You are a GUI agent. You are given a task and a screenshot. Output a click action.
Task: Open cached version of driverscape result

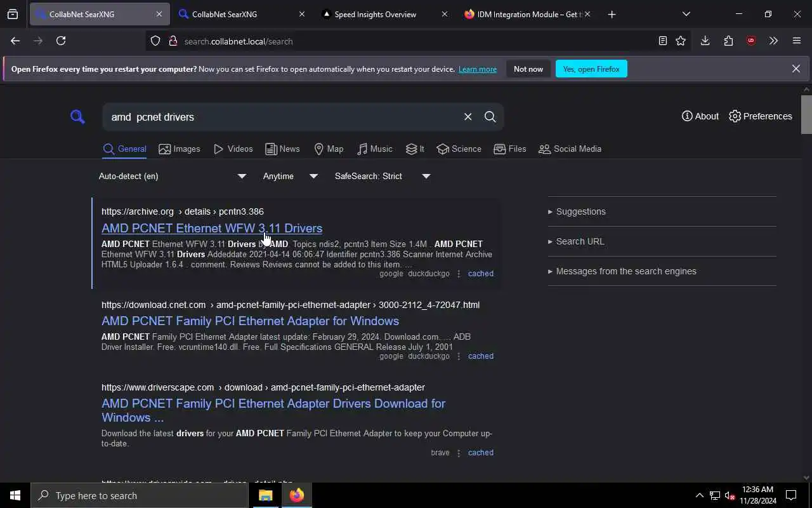480,453
